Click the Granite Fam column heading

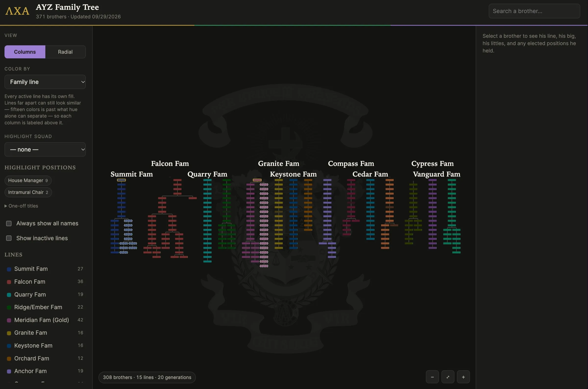coord(278,163)
